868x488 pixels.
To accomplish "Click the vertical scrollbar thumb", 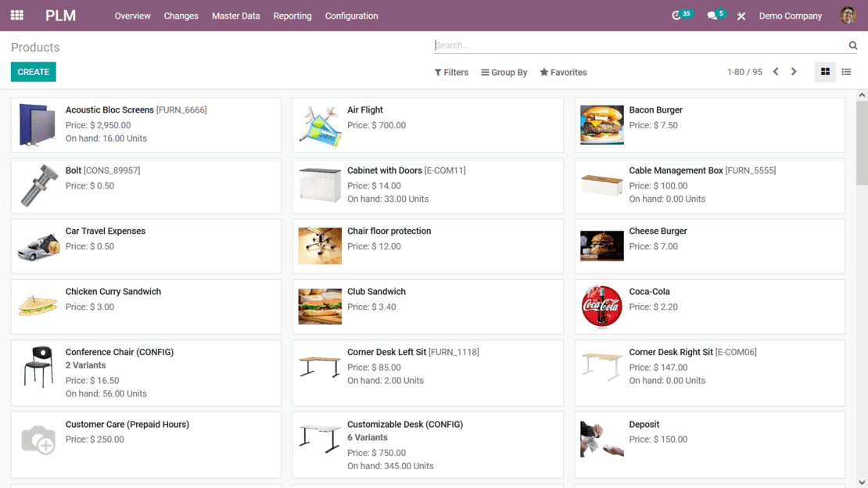I will pyautogui.click(x=862, y=141).
